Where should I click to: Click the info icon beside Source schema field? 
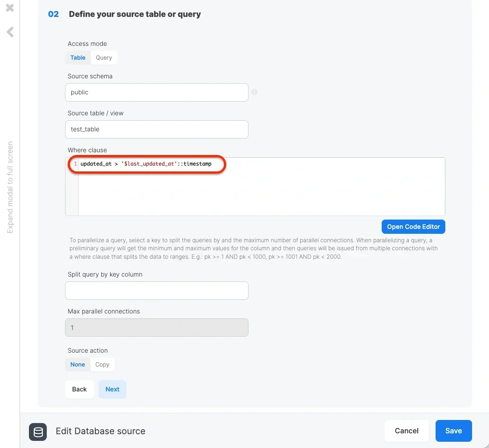point(254,92)
